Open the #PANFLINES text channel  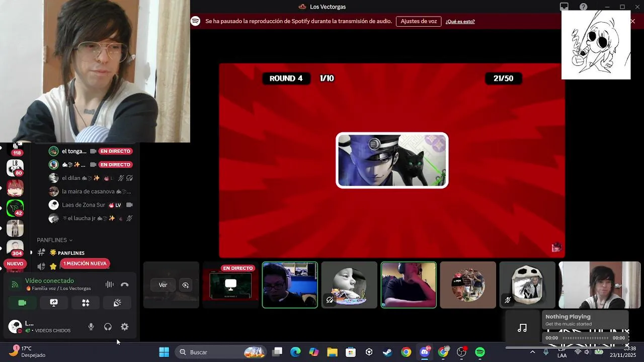[x=71, y=253]
